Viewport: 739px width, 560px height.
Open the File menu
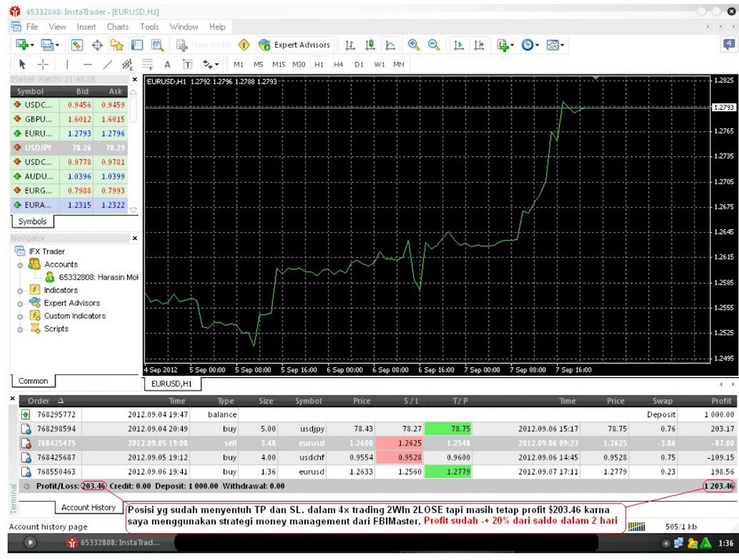31,27
